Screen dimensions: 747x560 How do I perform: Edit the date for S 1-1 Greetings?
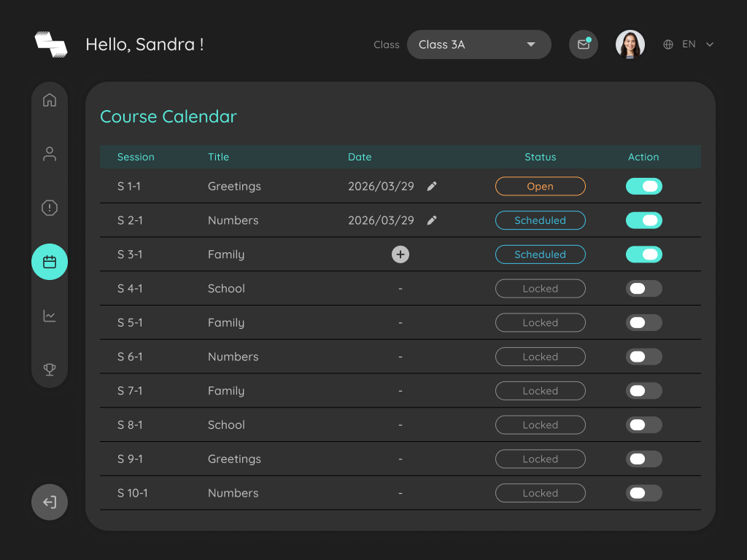(x=432, y=186)
